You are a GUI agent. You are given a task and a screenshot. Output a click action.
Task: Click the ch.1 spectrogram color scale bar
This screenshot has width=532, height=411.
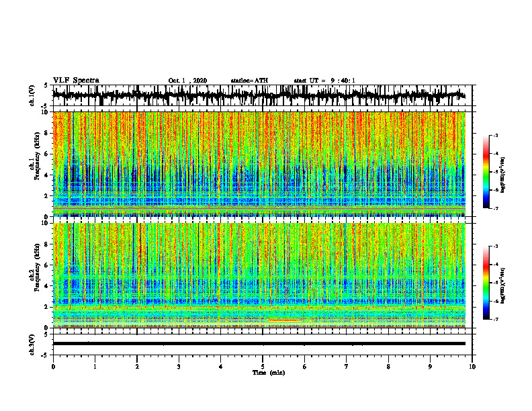point(486,172)
